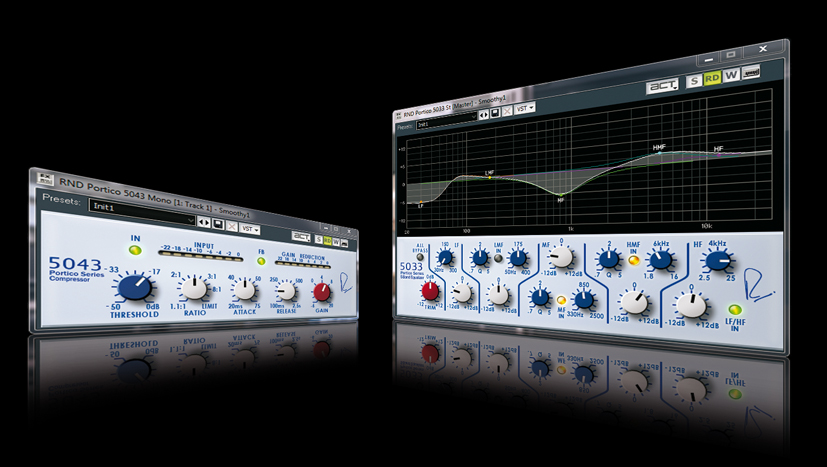This screenshot has height=467, width=827.
Task: Delete the preset with the 5043 red X
Action: tap(232, 227)
